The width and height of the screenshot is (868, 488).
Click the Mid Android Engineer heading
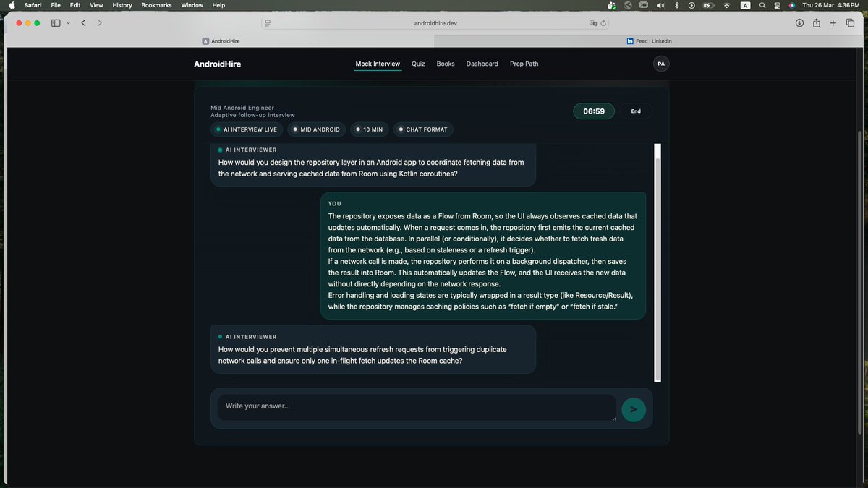click(x=242, y=108)
